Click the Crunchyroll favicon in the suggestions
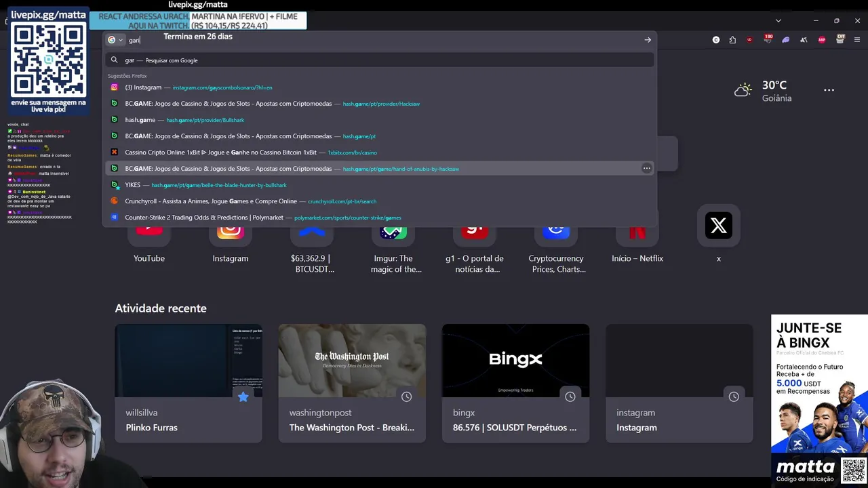868x488 pixels. pyautogui.click(x=114, y=201)
